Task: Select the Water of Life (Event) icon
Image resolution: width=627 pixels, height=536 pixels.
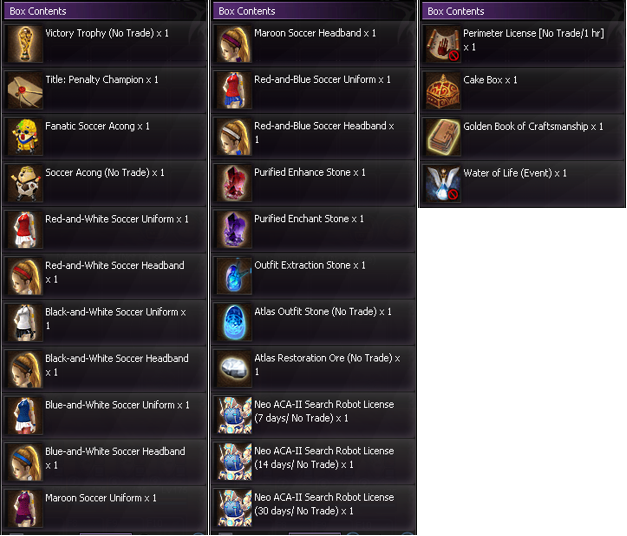Action: pos(443,183)
